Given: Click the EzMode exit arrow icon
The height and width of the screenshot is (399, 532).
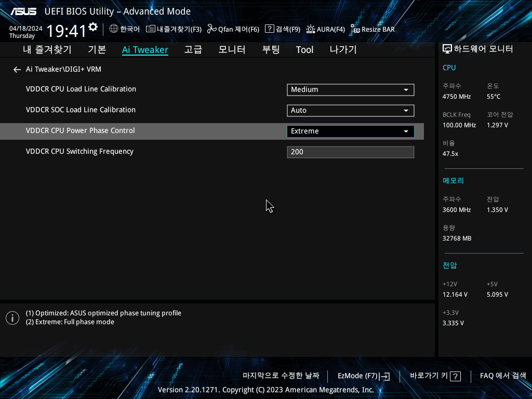Looking at the screenshot, I should tap(385, 376).
